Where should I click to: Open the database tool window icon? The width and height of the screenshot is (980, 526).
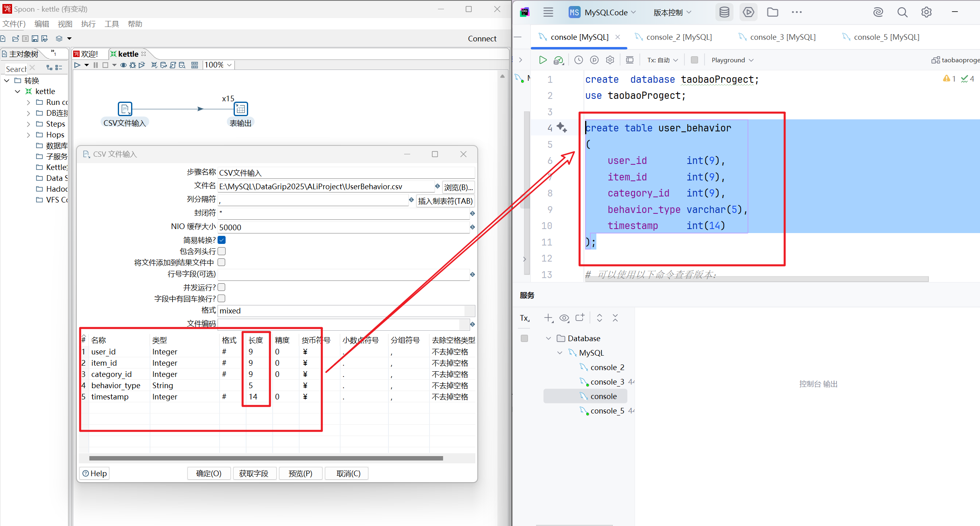point(724,12)
